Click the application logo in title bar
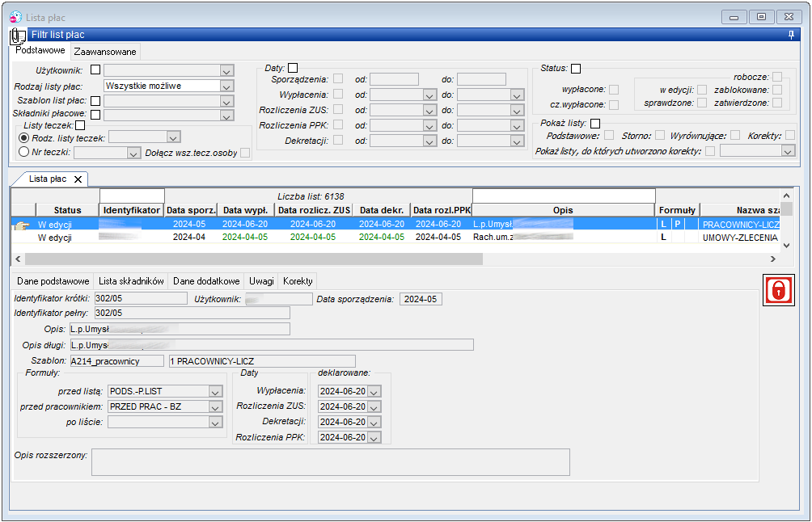Screen dimensions: 812x522 (15, 17)
